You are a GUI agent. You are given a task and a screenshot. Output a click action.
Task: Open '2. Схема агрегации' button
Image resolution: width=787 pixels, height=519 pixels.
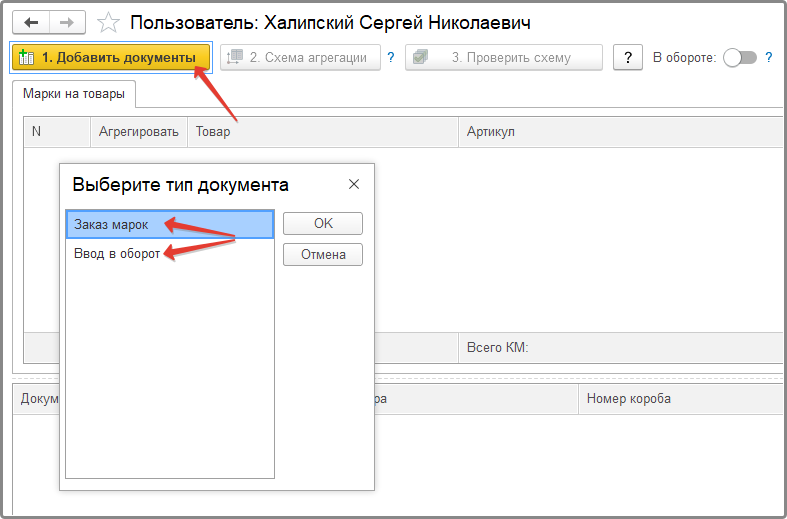[300, 58]
